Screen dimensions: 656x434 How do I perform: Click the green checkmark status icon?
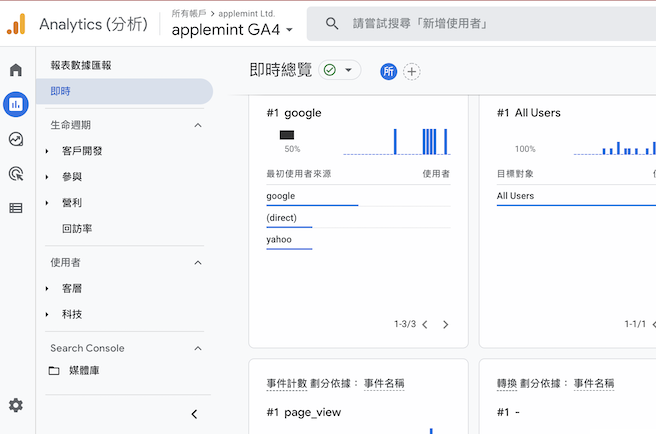330,70
